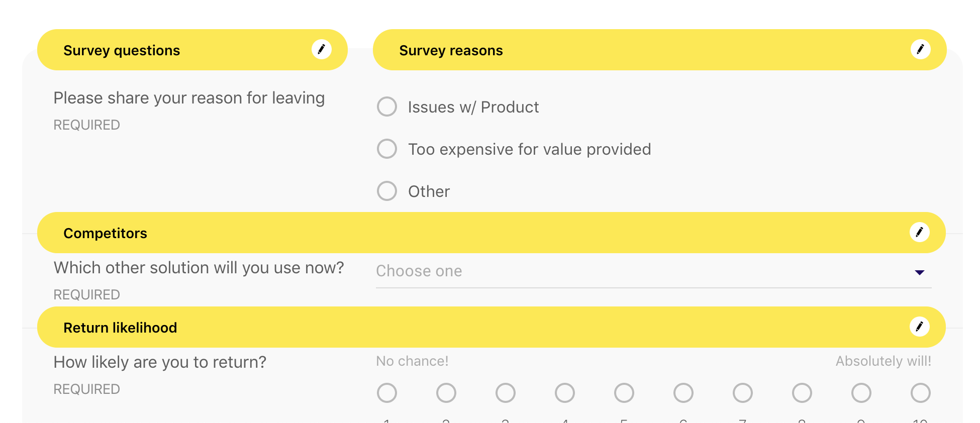
Task: Select Too expensive for value provided option
Action: [x=387, y=149]
